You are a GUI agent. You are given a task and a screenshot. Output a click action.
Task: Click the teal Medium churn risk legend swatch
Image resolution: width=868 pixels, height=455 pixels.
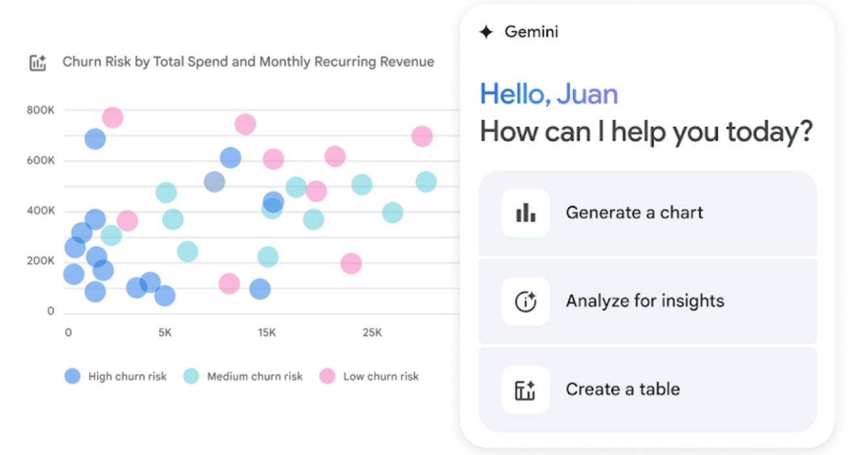pyautogui.click(x=191, y=376)
